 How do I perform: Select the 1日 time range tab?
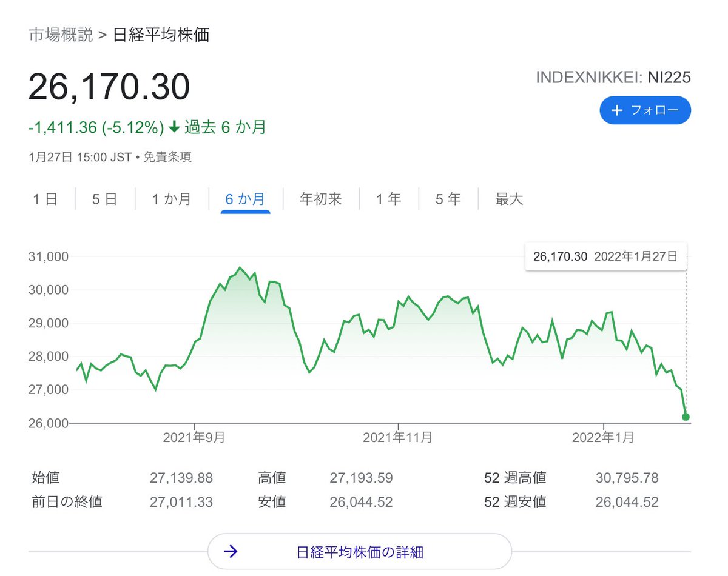point(45,199)
